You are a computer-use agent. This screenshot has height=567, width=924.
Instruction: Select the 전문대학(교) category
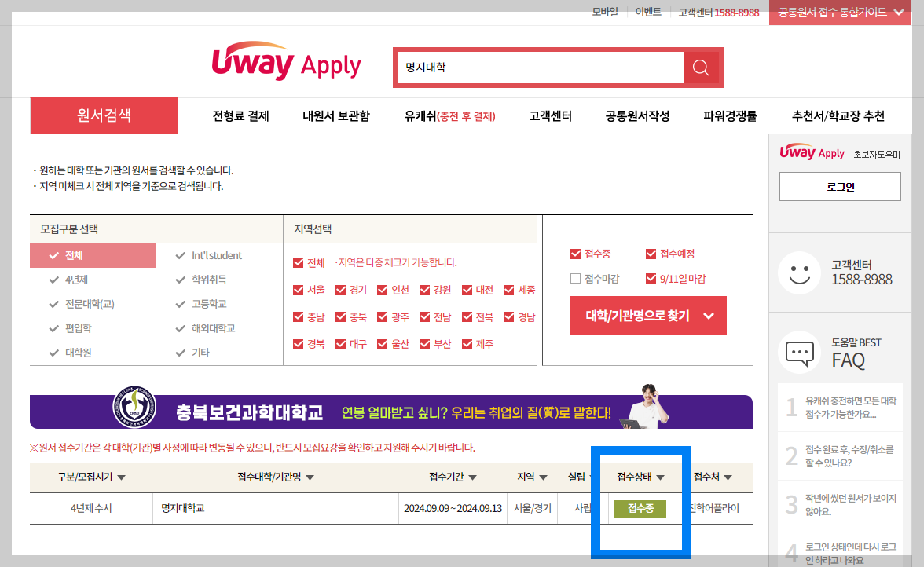(x=82, y=304)
